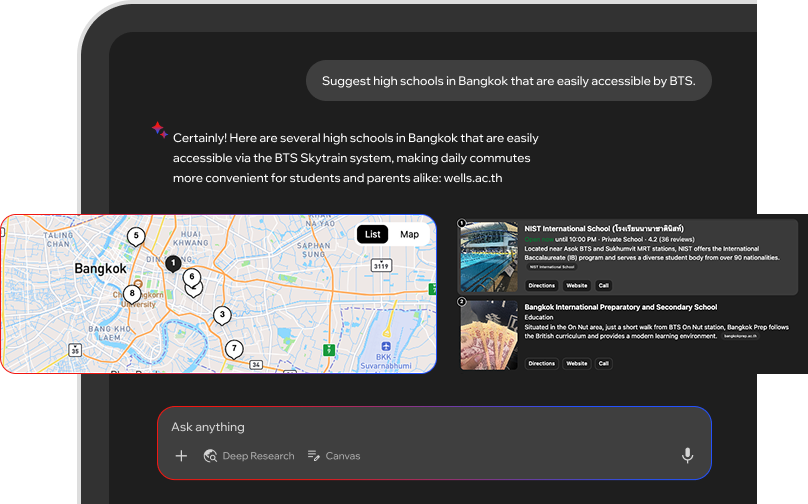Click the user prompt about BTS schools
808x504 pixels.
[x=509, y=81]
